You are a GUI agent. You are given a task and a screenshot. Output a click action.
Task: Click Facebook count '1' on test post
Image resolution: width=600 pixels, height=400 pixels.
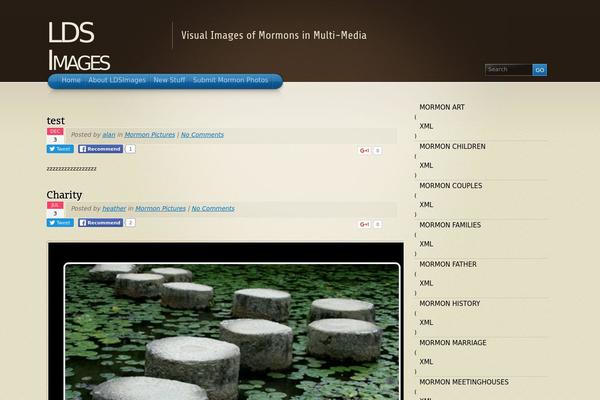tap(130, 149)
